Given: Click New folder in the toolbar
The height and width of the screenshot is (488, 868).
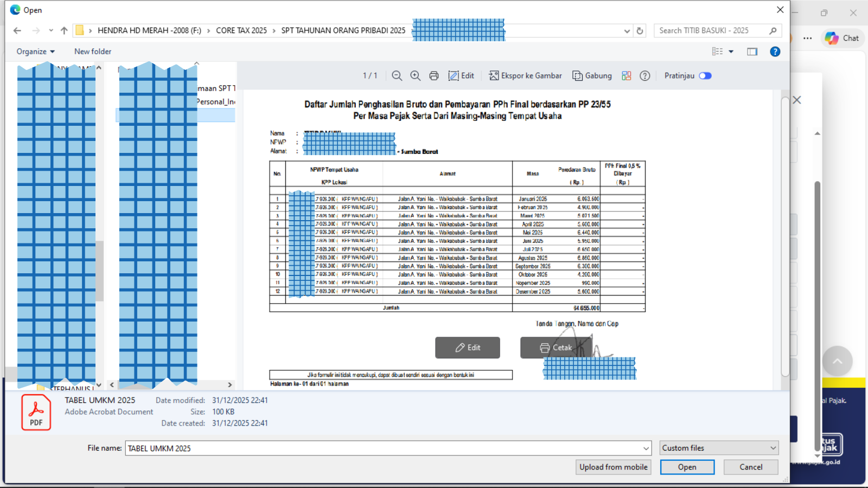Looking at the screenshot, I should click(x=93, y=52).
